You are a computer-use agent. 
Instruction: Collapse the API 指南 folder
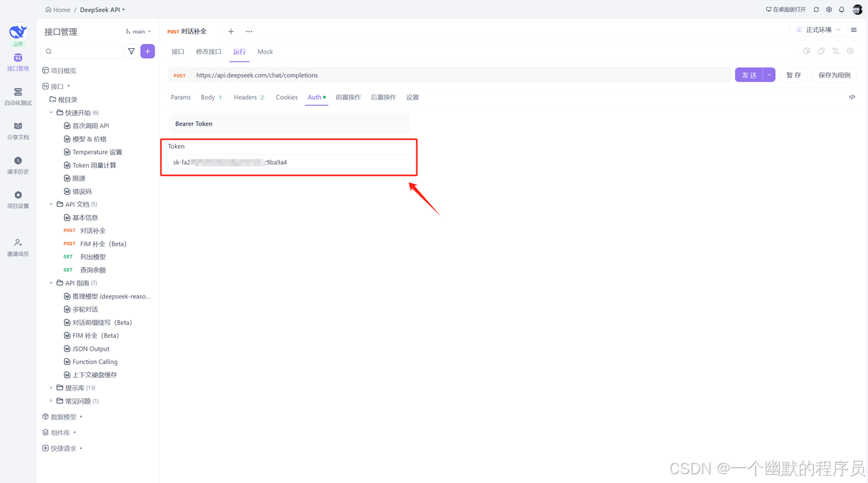point(51,283)
